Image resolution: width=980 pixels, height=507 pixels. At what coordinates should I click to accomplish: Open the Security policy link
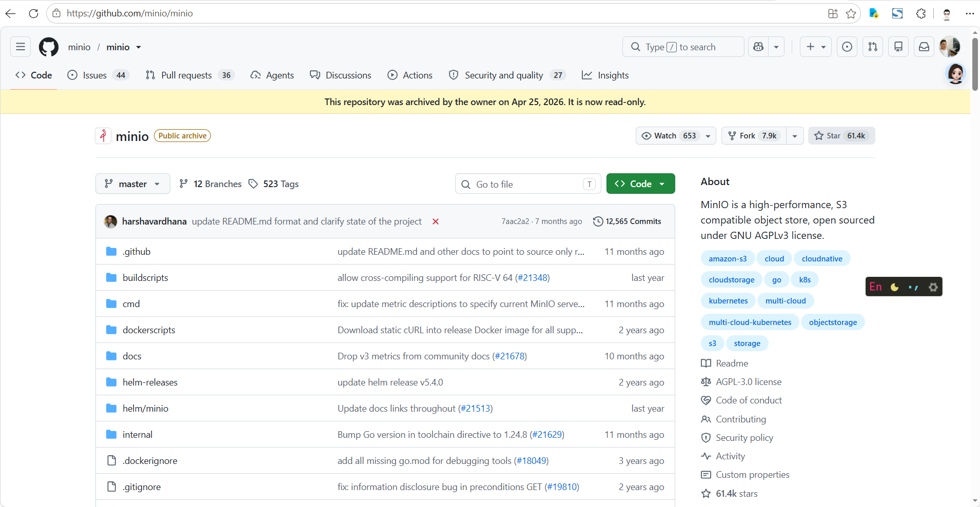(744, 438)
